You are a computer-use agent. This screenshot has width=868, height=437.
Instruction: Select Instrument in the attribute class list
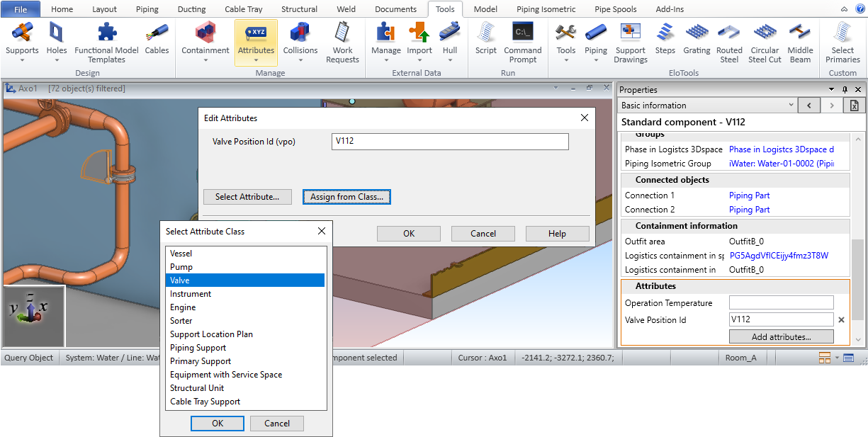coord(191,294)
